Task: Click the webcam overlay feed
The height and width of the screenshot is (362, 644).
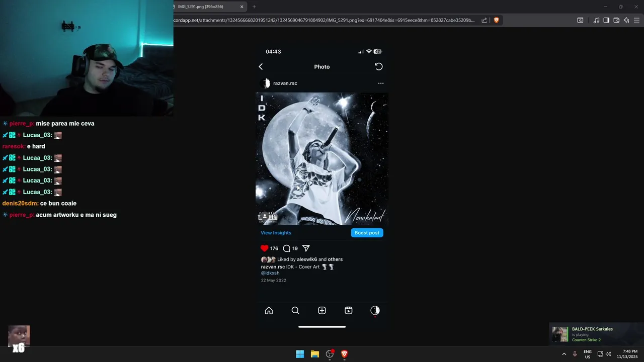Action: pos(87,58)
